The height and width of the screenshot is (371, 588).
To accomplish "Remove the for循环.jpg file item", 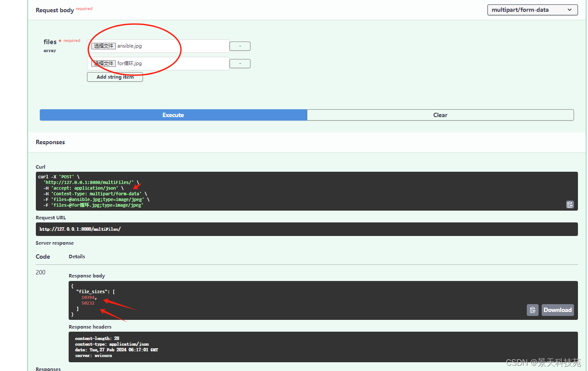I will click(240, 63).
